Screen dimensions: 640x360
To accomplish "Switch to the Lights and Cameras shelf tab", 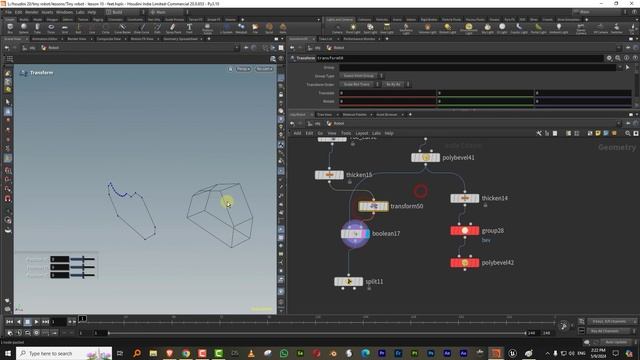I will coord(340,20).
